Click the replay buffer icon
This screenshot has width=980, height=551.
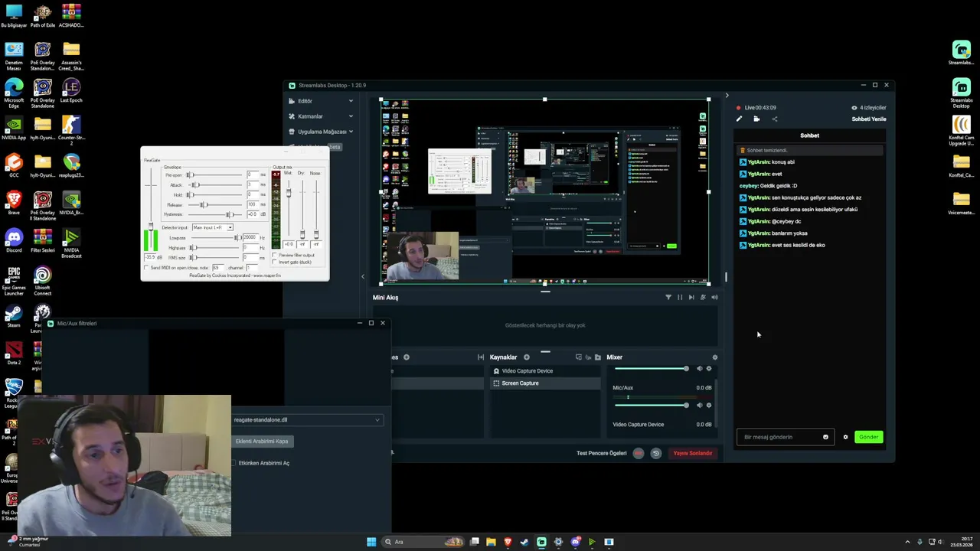pos(655,453)
